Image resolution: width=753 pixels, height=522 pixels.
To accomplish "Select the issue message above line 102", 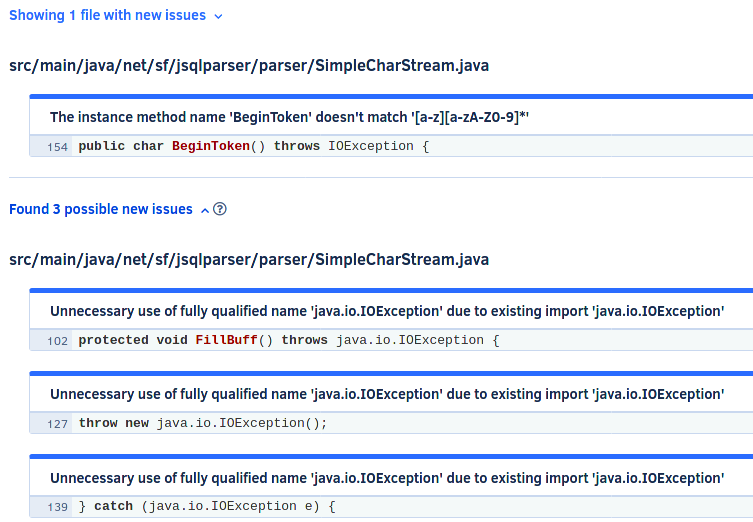I will tap(387, 311).
